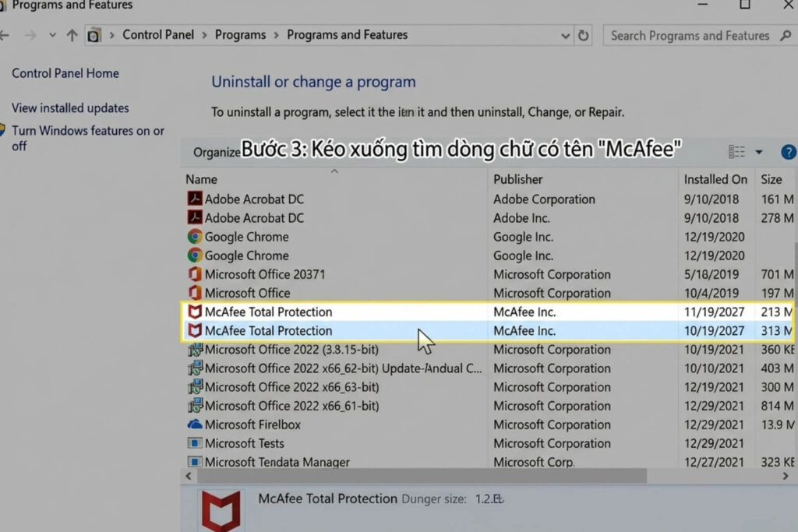Click the horizontal scrollbar thumb
Image resolution: width=798 pixels, height=532 pixels.
coord(422,476)
